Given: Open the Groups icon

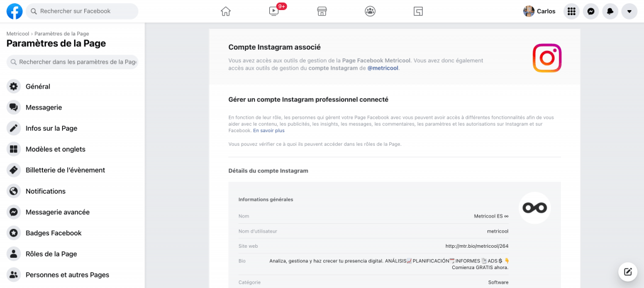Looking at the screenshot, I should [x=370, y=11].
